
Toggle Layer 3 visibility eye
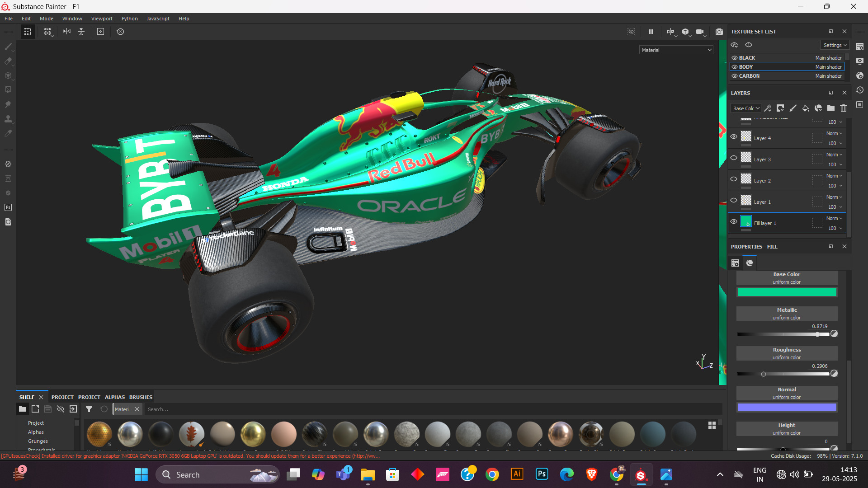pyautogui.click(x=734, y=158)
